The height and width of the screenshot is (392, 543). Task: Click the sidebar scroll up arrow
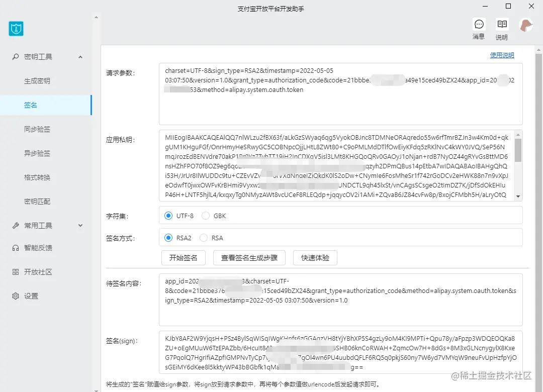[x=96, y=17]
